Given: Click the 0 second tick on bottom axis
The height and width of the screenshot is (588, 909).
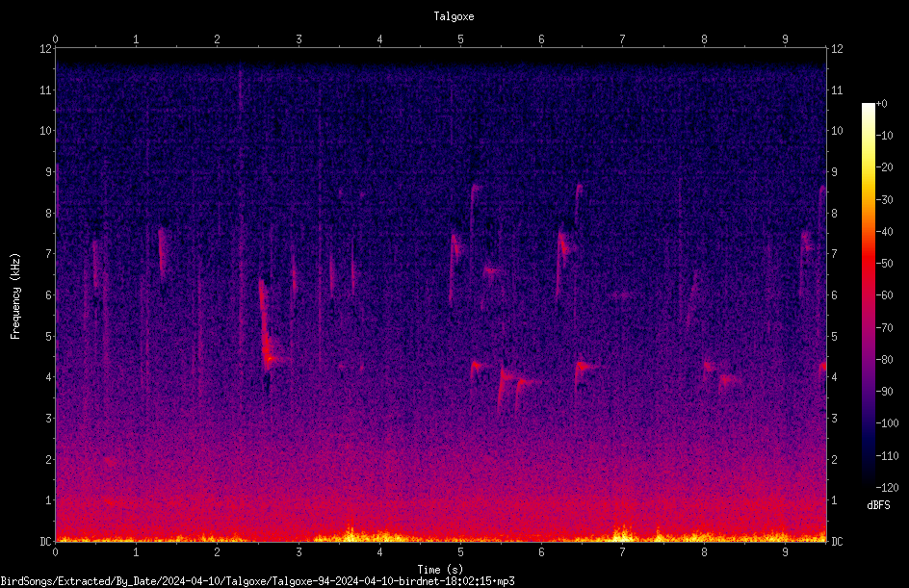Looking at the screenshot, I should coord(55,552).
